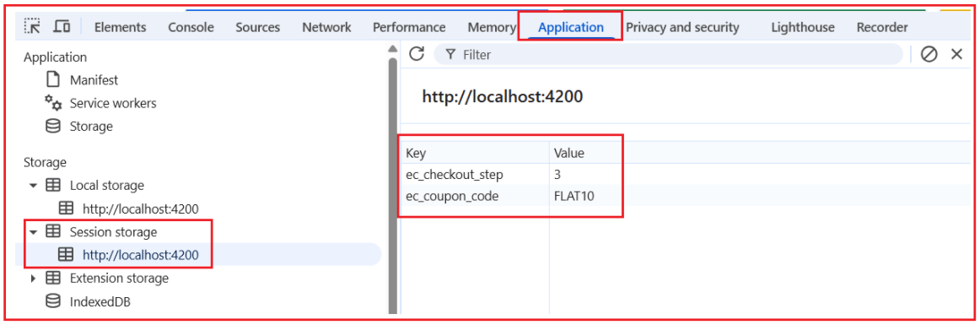Switch to the Lighthouse tab
Image resolution: width=980 pixels, height=325 pixels.
803,28
